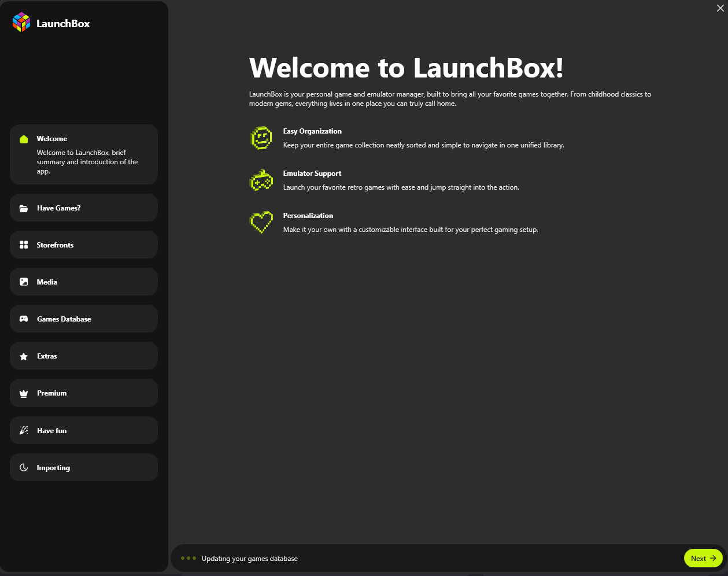Click the picture icon beside Media
This screenshot has width=728, height=576.
click(24, 282)
